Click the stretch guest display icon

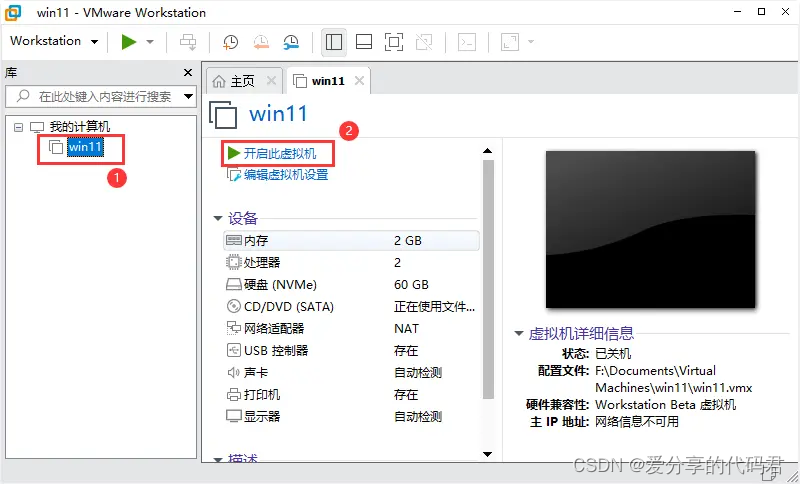pos(510,42)
